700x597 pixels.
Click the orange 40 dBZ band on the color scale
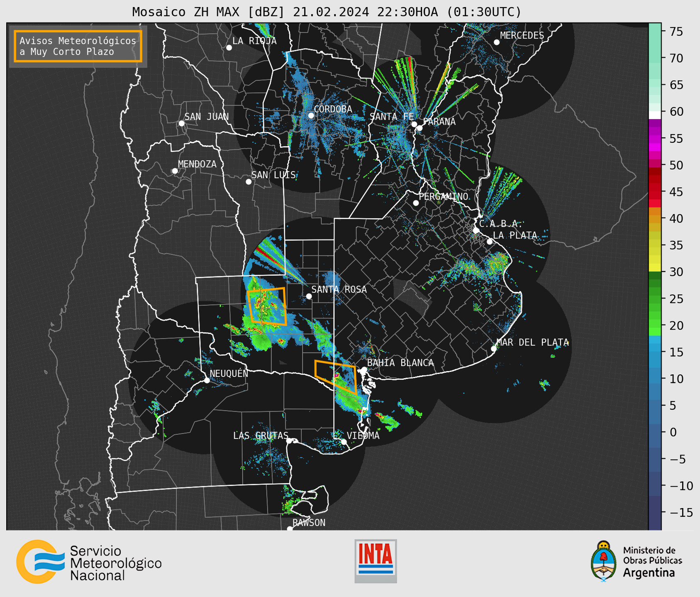coord(655,219)
